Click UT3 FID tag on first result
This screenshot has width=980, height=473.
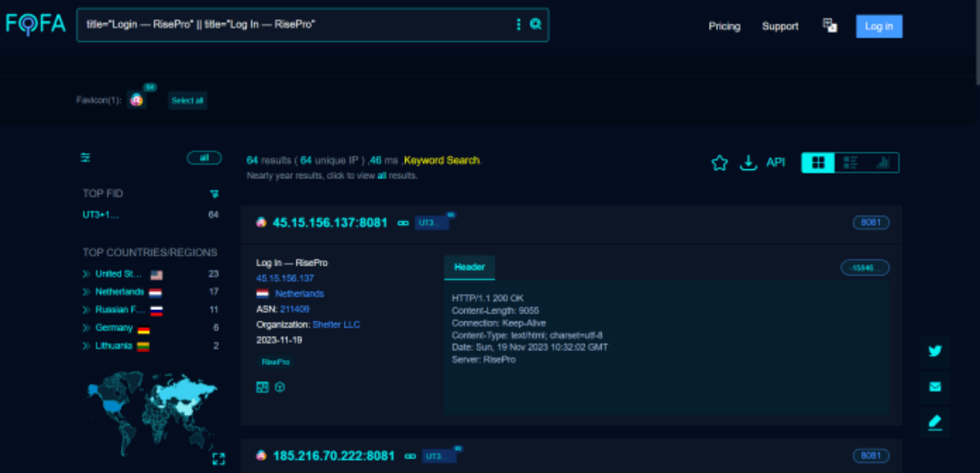[x=432, y=223]
